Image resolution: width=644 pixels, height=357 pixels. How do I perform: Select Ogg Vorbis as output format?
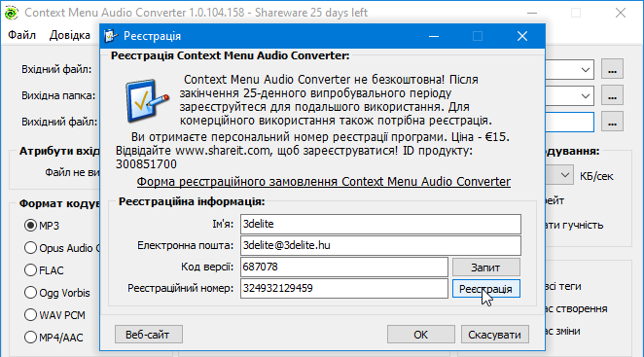coord(30,293)
